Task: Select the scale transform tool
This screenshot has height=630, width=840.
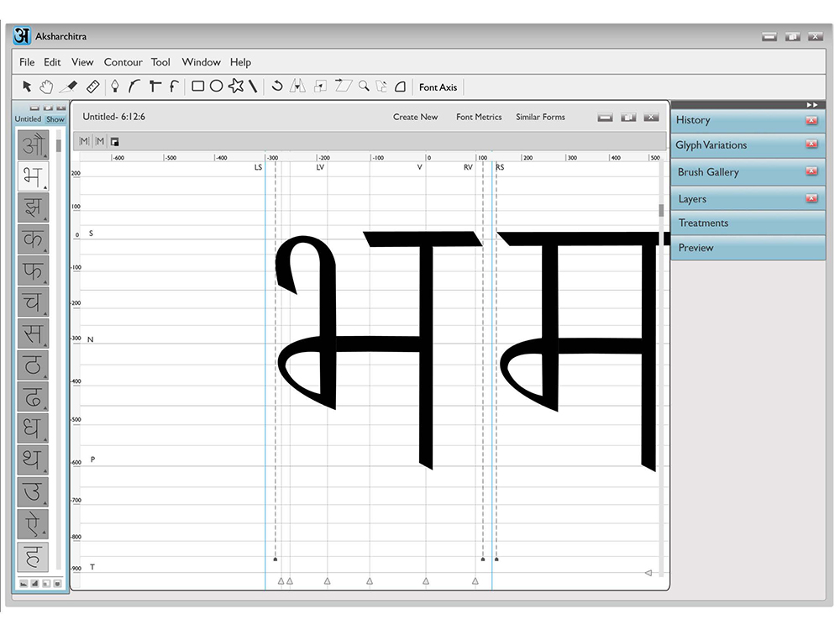Action: pos(320,87)
